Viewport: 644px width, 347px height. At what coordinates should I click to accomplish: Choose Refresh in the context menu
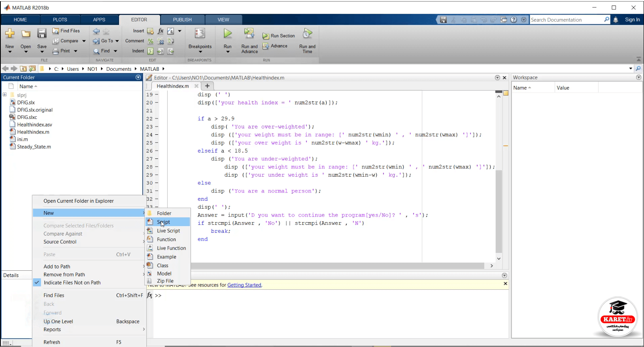coord(89,342)
